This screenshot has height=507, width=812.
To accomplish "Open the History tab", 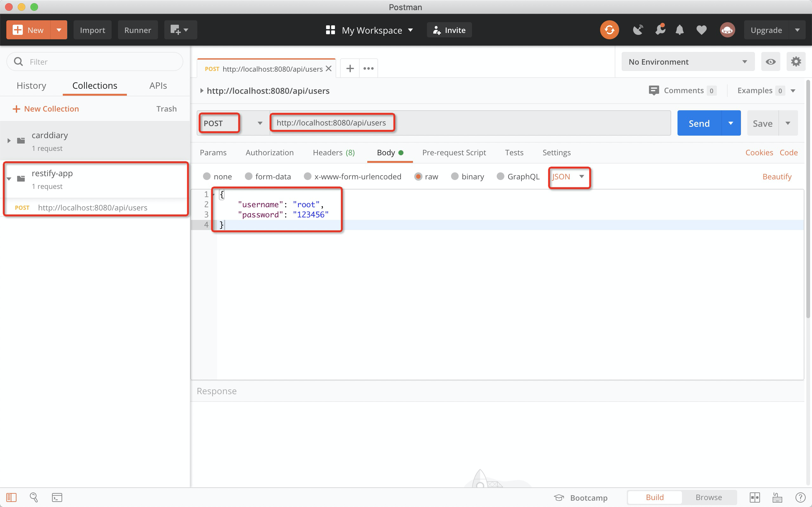I will tap(31, 86).
